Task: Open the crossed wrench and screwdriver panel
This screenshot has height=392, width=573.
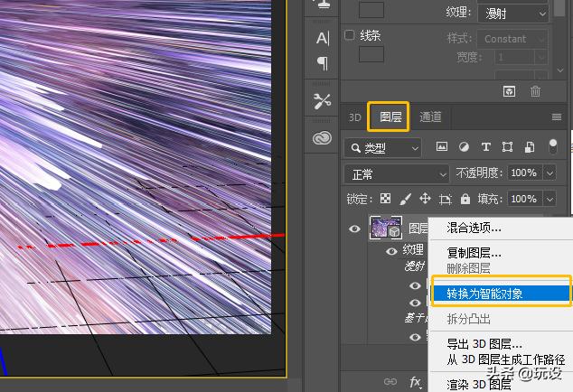Action: pyautogui.click(x=322, y=101)
